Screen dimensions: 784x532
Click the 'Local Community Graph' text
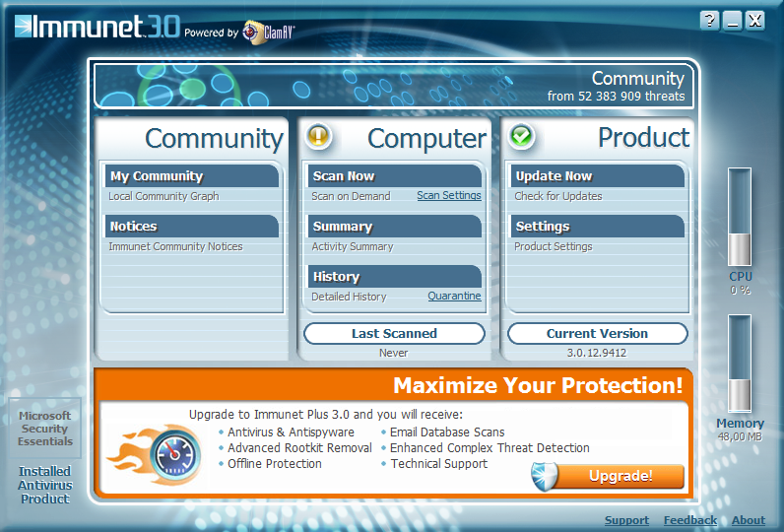(x=164, y=196)
